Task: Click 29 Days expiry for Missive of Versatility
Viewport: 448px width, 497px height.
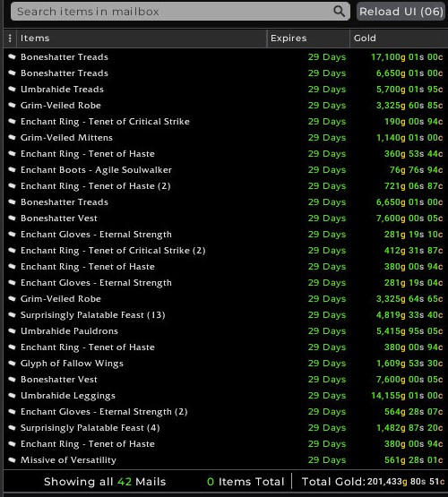Action: pyautogui.click(x=327, y=460)
